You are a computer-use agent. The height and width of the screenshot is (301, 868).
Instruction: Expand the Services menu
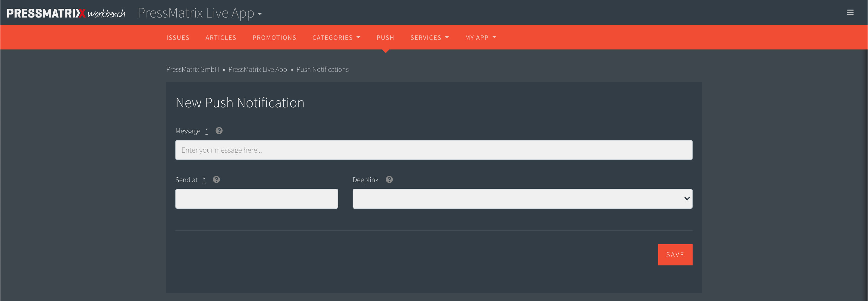pos(429,37)
